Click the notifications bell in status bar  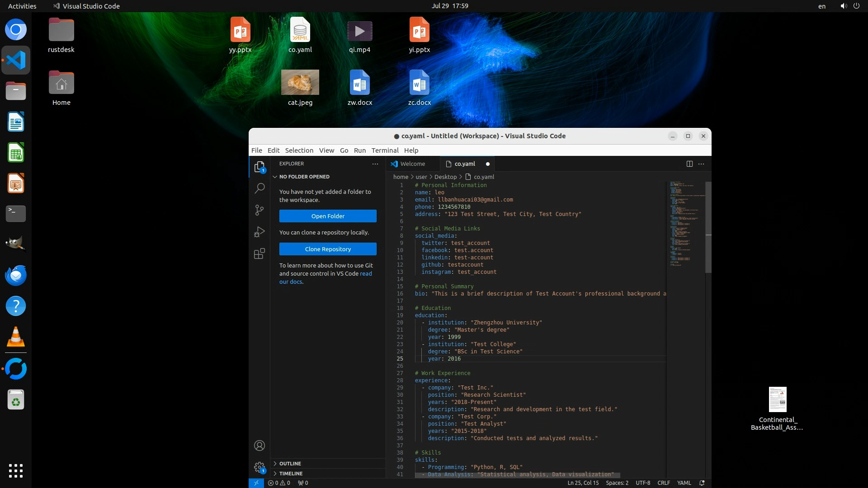click(702, 483)
